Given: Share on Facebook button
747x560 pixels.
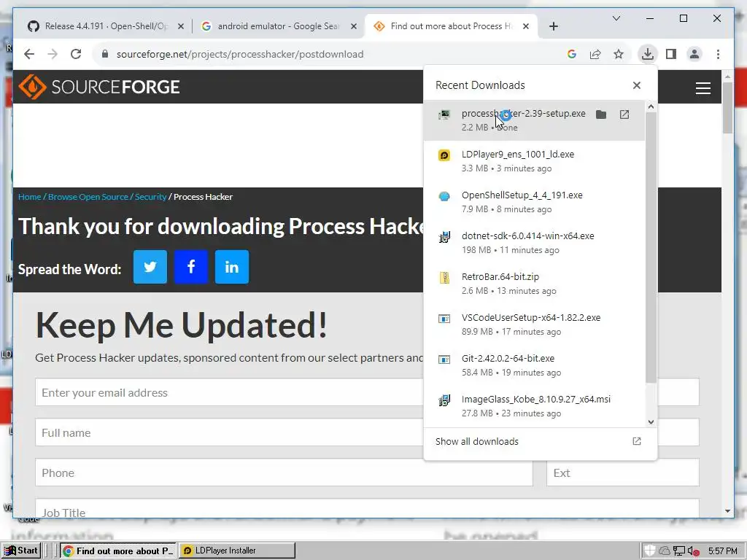Looking at the screenshot, I should click(x=191, y=267).
